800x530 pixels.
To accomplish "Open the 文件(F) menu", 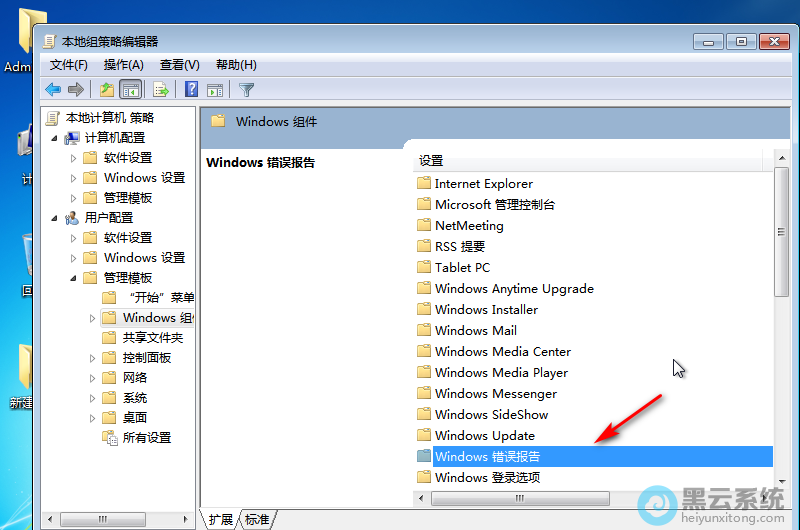I will click(x=69, y=65).
